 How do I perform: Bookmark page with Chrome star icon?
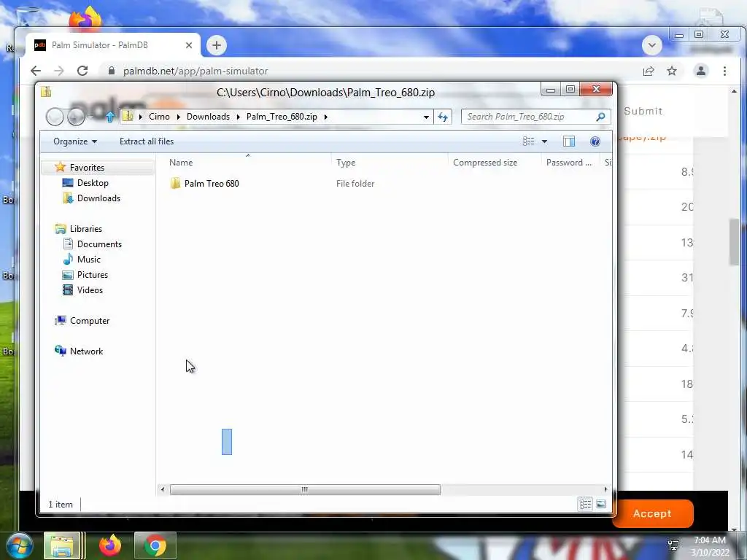coord(672,71)
